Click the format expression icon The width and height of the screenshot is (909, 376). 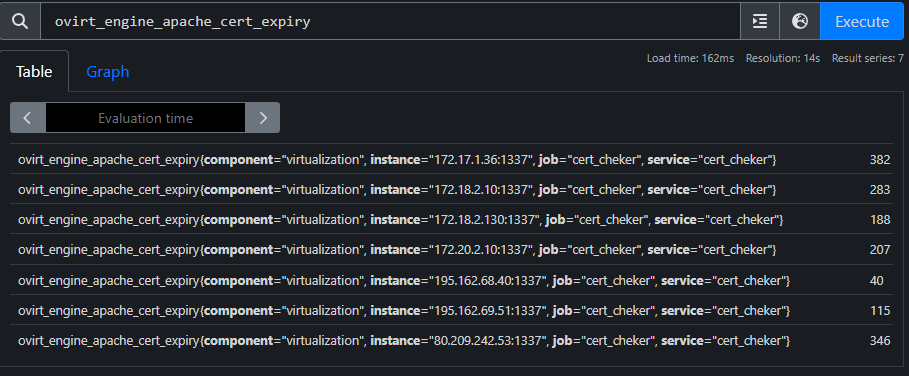point(760,21)
